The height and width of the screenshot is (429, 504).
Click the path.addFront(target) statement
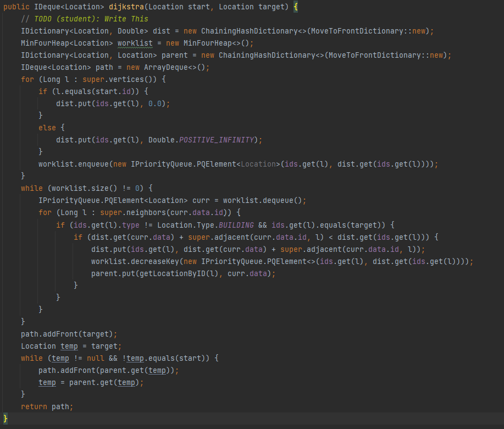click(69, 334)
